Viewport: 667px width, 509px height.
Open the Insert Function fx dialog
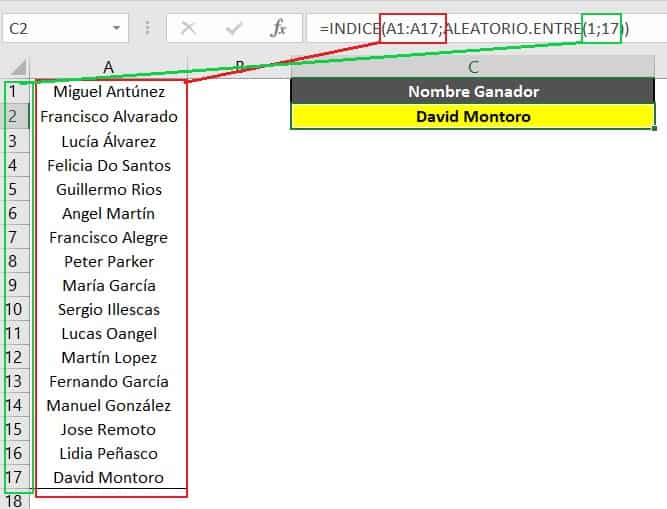278,28
